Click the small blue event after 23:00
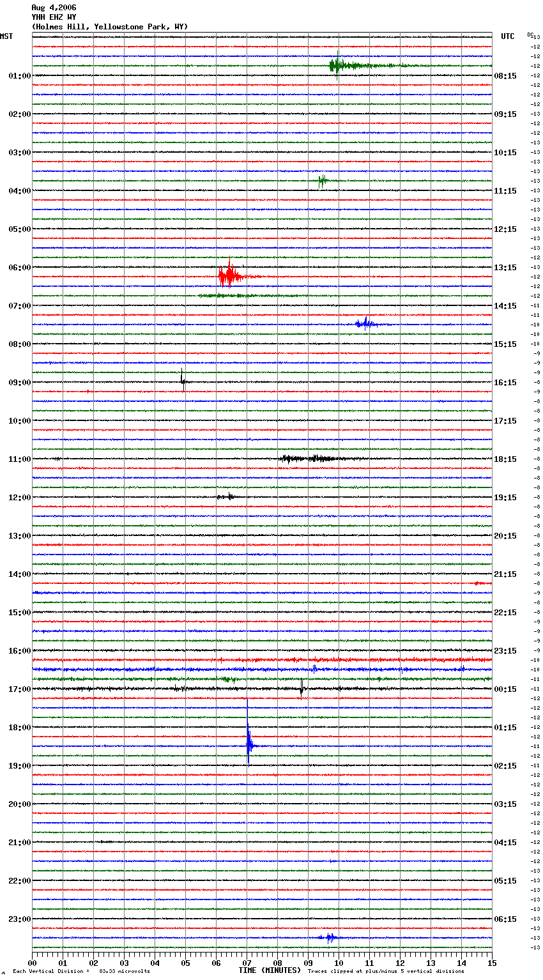Image resolution: width=543 pixels, height=980 pixels. [329, 938]
